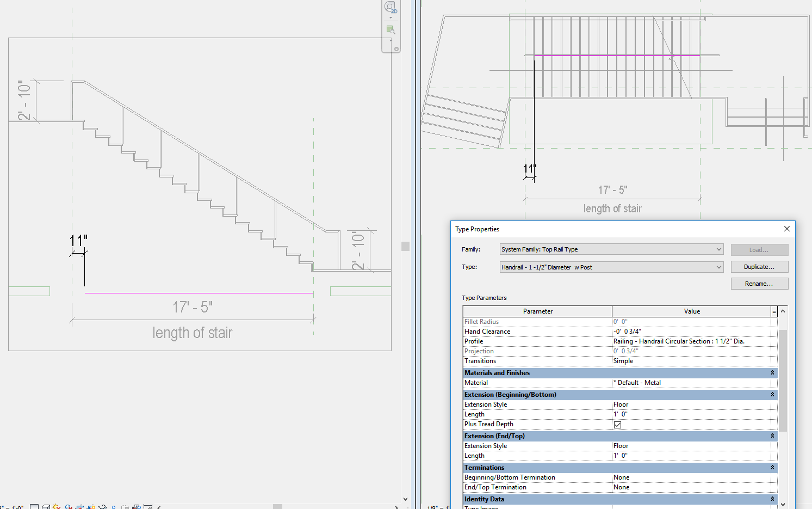Click the Projection parameter name

[x=479, y=351]
